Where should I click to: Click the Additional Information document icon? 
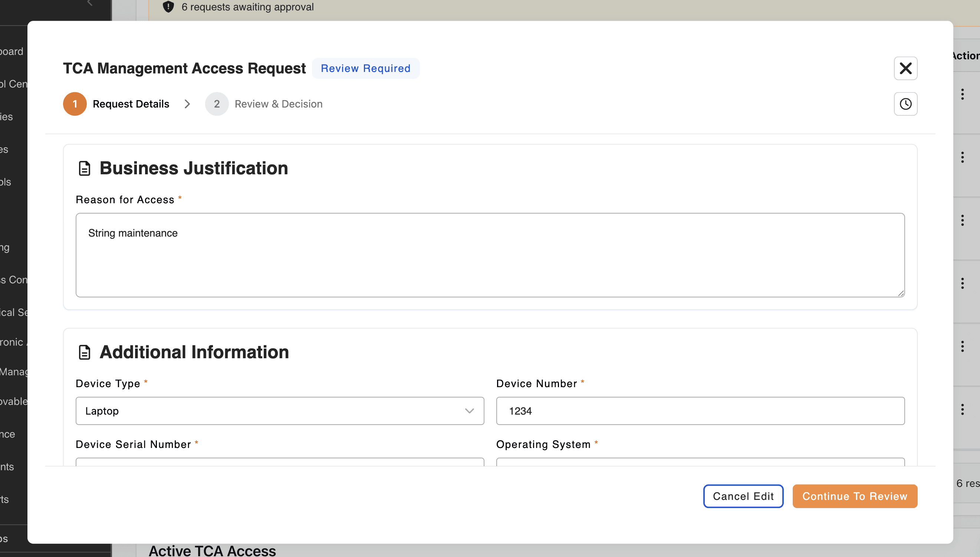coord(84,352)
